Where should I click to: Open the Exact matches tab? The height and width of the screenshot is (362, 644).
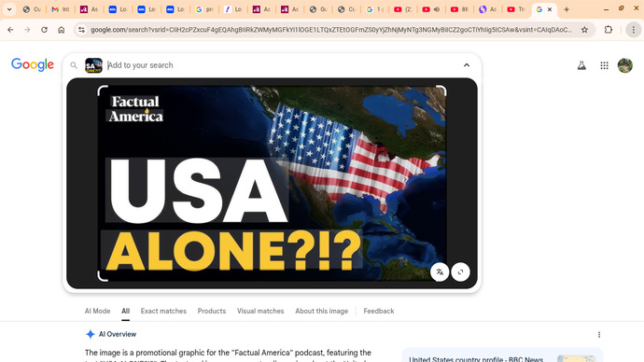163,311
